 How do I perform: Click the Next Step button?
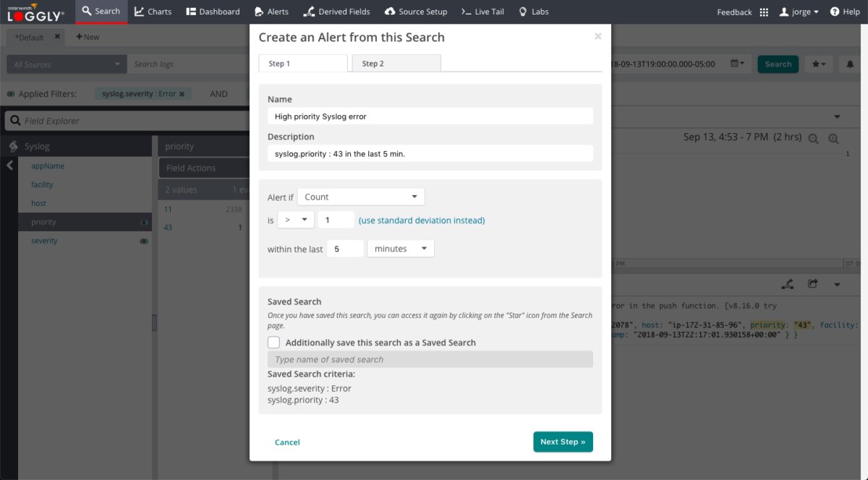pyautogui.click(x=563, y=442)
